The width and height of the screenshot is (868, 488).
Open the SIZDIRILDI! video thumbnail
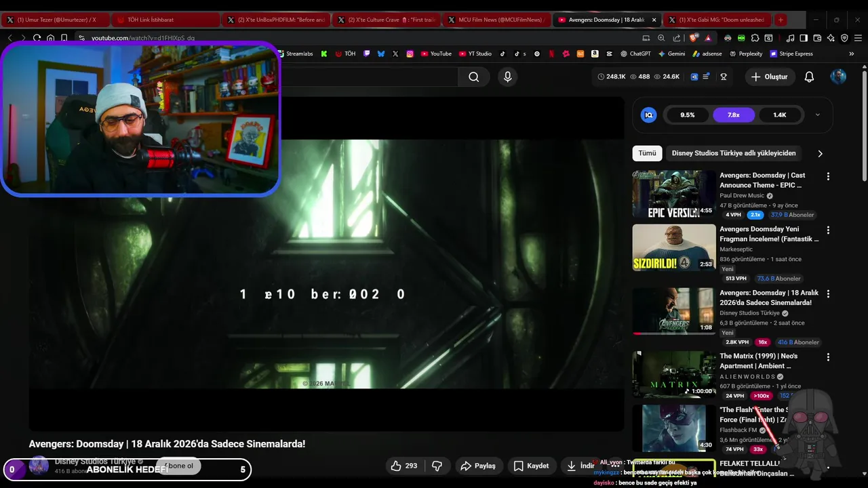[674, 248]
